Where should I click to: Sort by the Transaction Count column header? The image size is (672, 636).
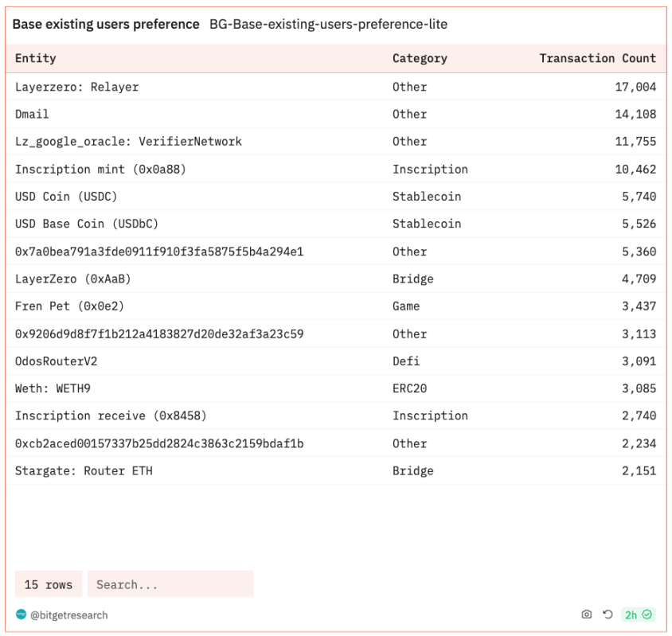tap(597, 58)
